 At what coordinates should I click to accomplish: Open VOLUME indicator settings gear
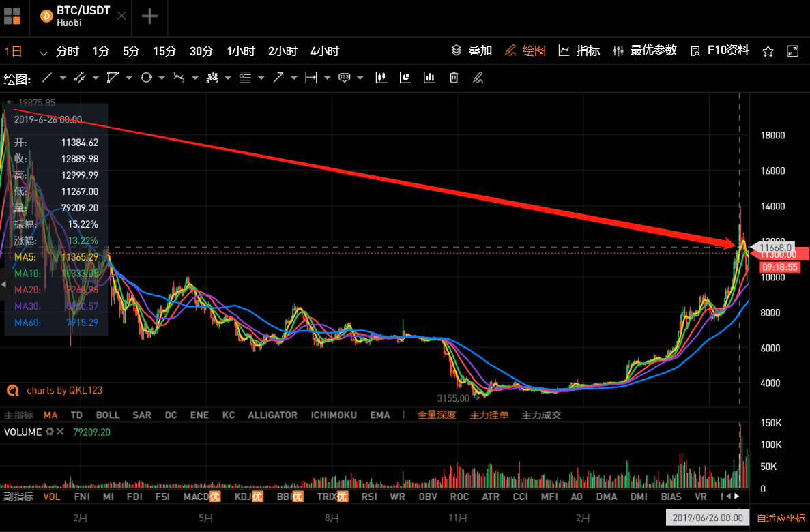coord(48,432)
